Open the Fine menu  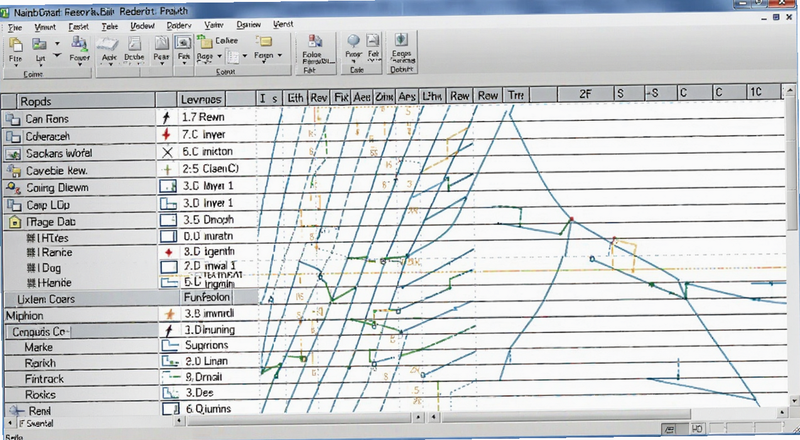15,28
